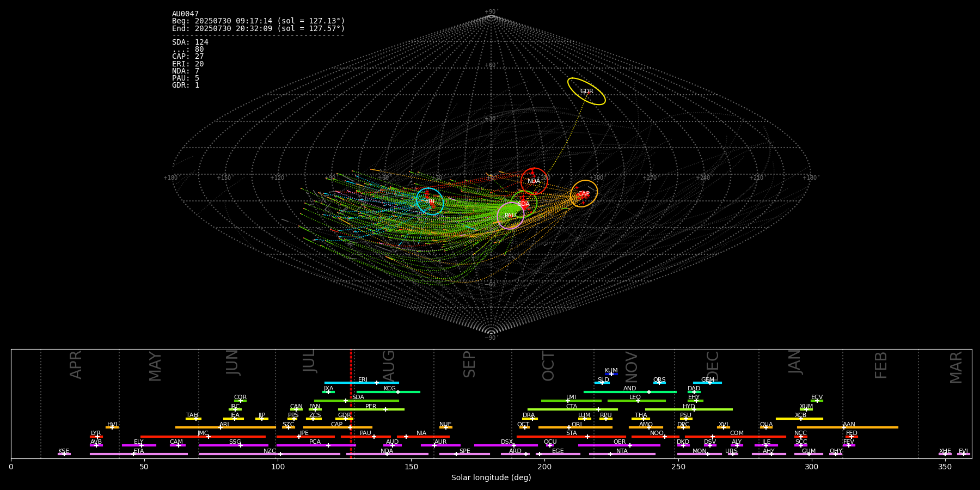Click the DEC month label
The height and width of the screenshot is (490, 980).
point(713,366)
